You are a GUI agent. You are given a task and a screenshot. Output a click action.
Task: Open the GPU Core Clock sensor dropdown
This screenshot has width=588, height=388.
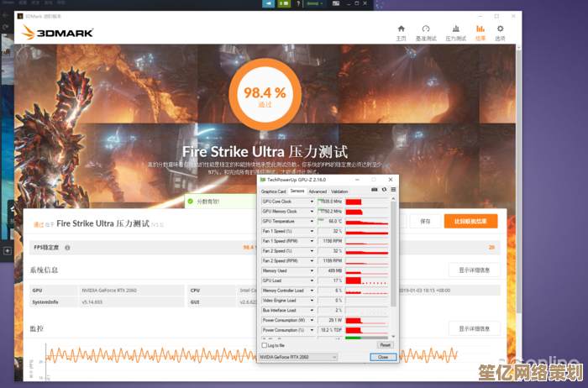pyautogui.click(x=312, y=202)
